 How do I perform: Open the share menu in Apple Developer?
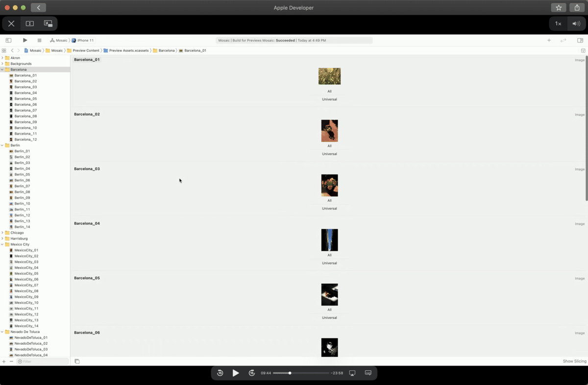tap(577, 8)
